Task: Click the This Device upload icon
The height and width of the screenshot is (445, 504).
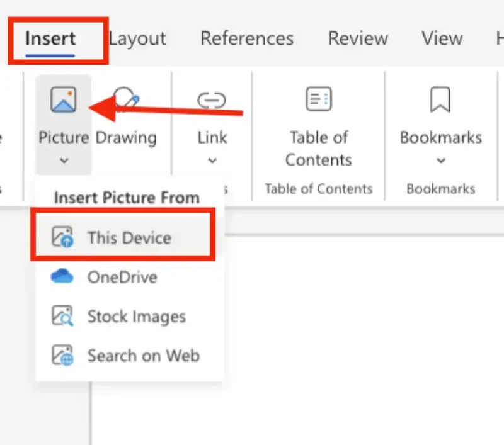Action: (x=63, y=238)
